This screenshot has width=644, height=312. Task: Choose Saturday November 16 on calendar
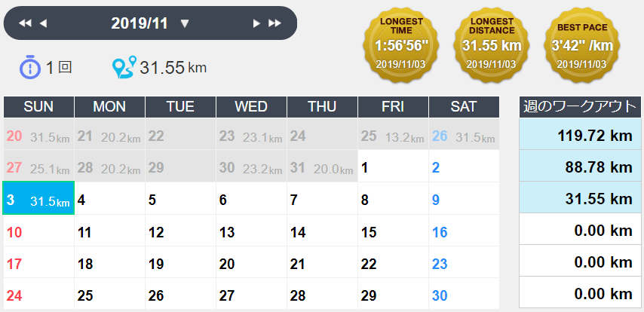click(464, 232)
